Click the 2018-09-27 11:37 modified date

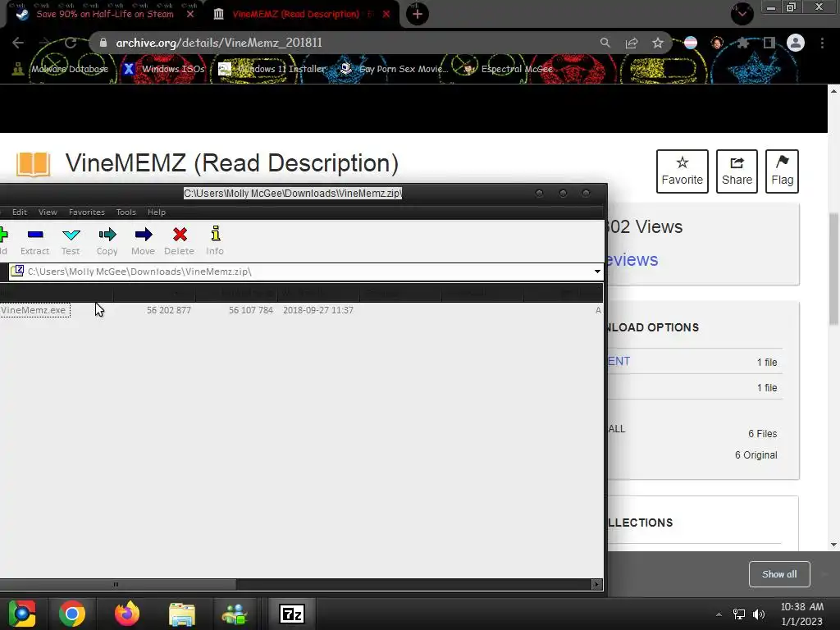(x=318, y=310)
